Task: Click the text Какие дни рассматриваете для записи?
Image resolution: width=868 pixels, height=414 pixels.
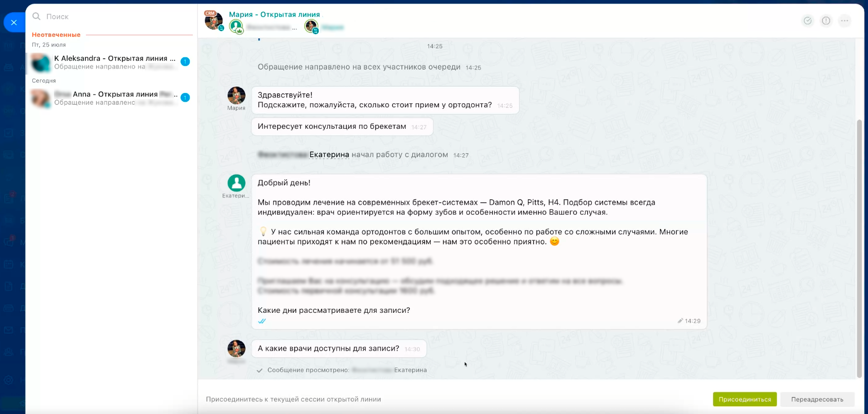Action: coord(334,310)
